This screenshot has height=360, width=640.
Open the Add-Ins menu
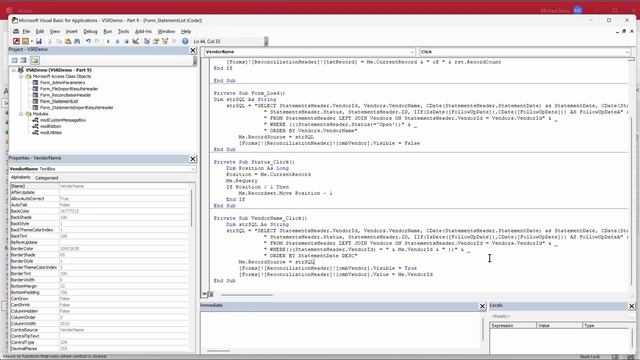tap(143, 31)
